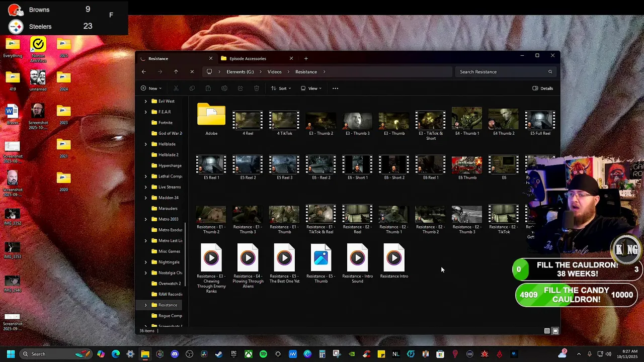This screenshot has height=362, width=644.
Task: Launch Spotify from the taskbar
Action: tap(263, 354)
